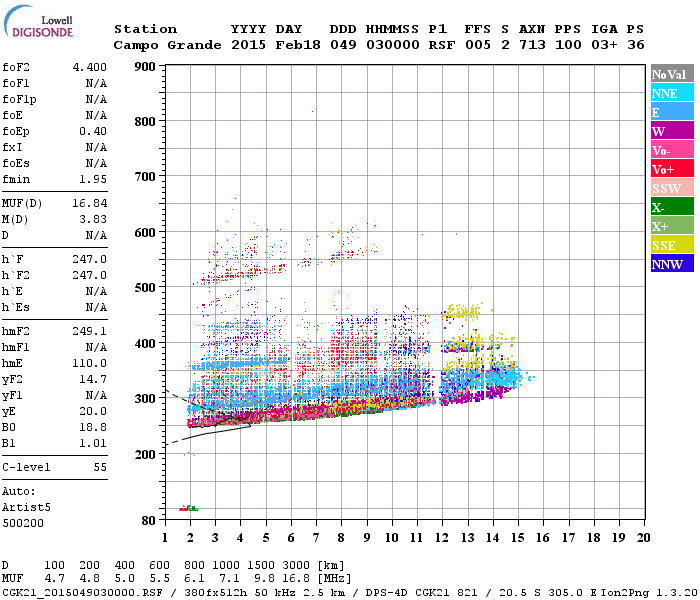Click the yE value 20.0

[x=93, y=411]
